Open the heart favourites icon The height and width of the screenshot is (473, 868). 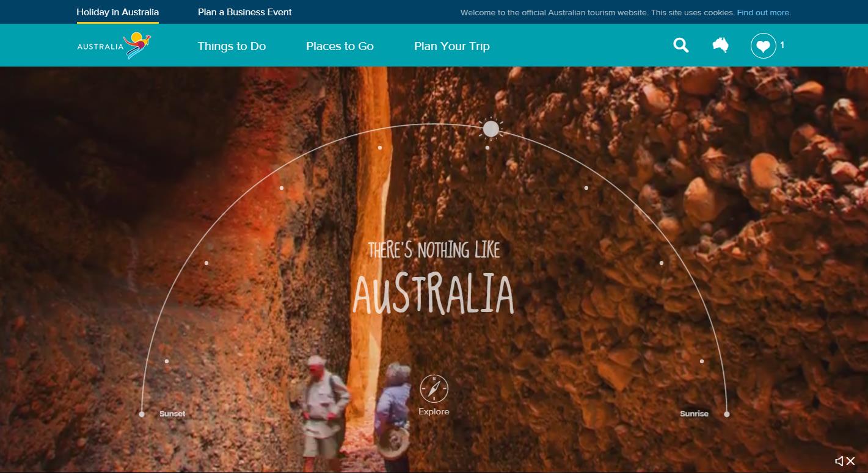(763, 46)
